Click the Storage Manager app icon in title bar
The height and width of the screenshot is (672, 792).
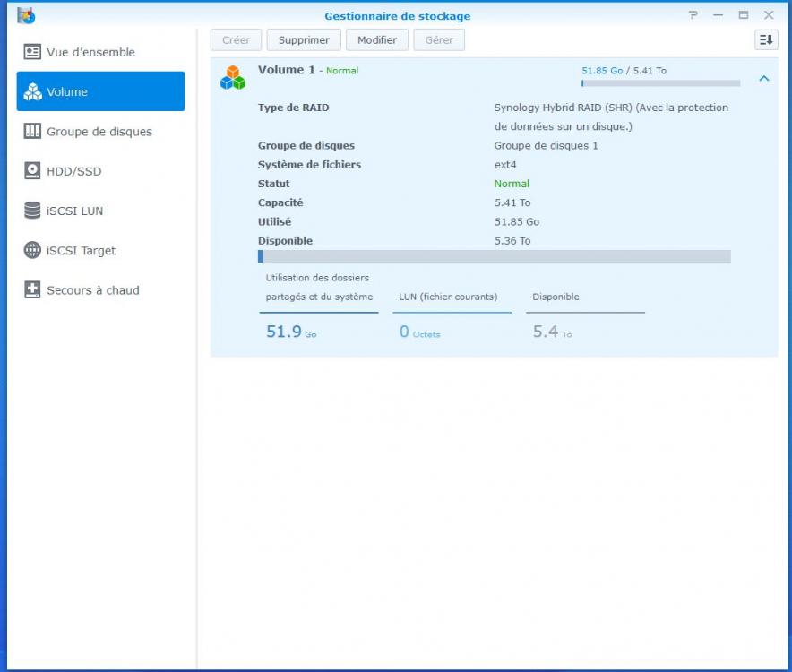tap(26, 15)
